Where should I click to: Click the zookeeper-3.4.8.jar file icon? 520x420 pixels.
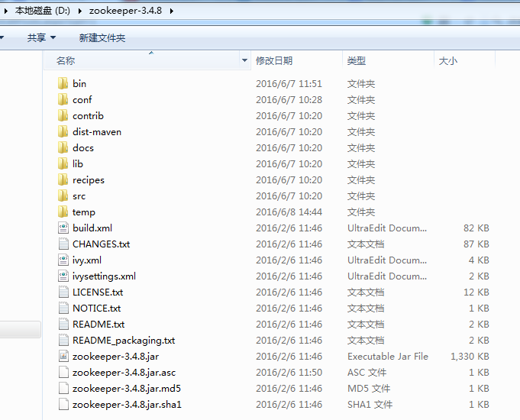(x=63, y=356)
